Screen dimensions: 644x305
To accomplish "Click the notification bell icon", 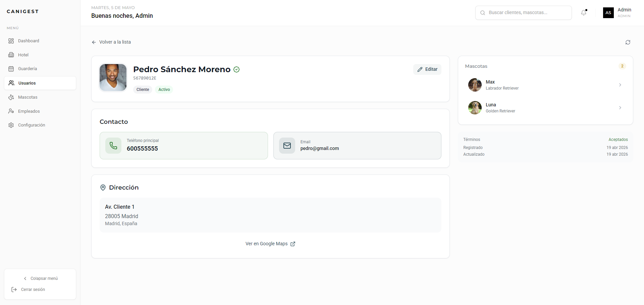I will point(584,13).
